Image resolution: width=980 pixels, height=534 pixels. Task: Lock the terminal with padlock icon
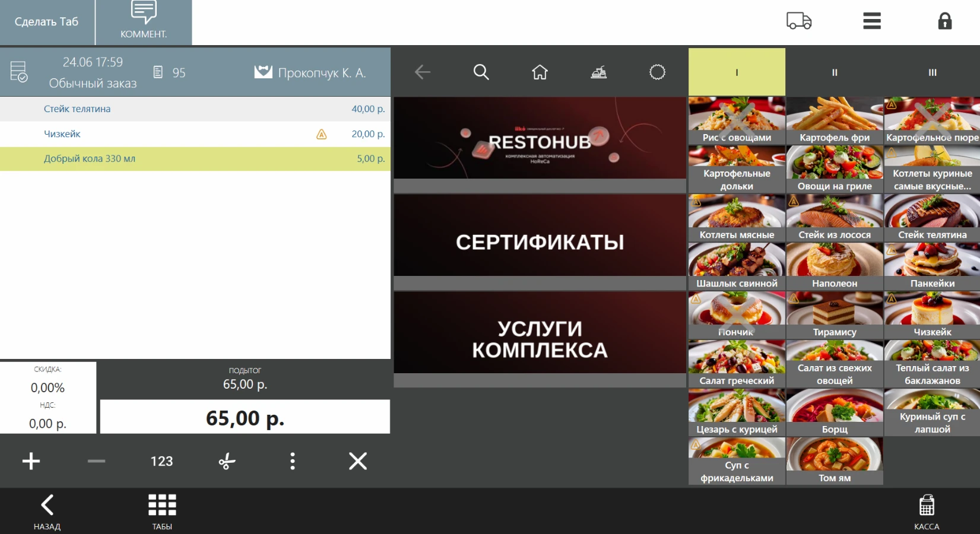tap(944, 21)
